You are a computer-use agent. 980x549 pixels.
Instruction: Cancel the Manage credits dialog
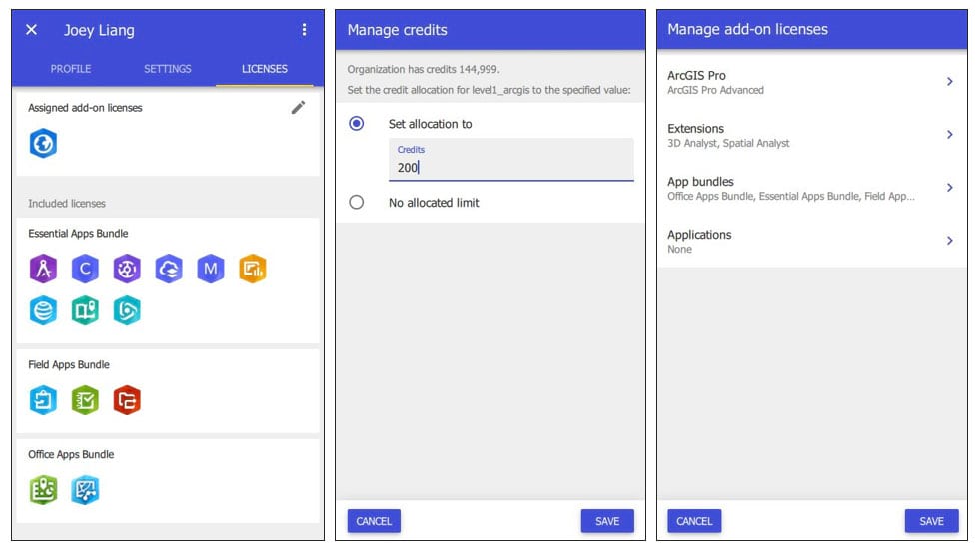point(374,521)
